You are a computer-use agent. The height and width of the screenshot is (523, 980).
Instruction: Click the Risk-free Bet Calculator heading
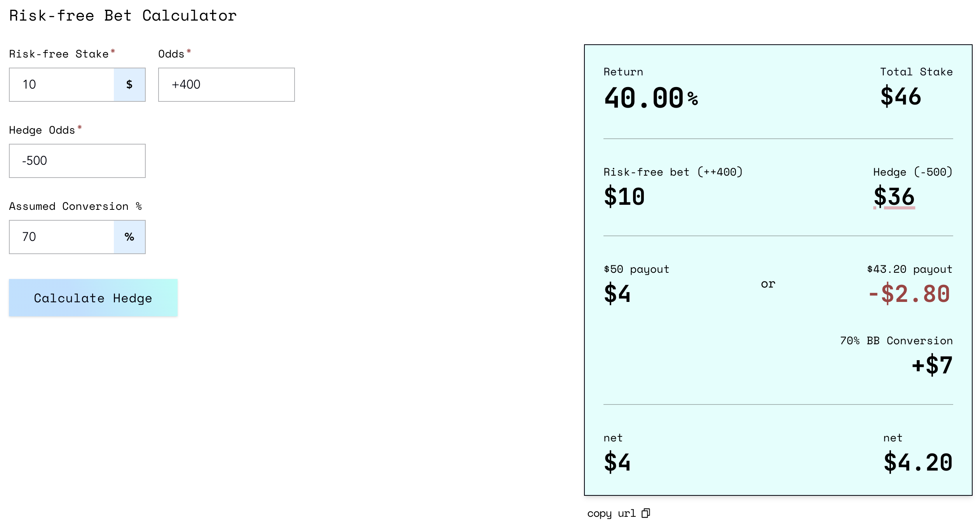click(x=123, y=16)
